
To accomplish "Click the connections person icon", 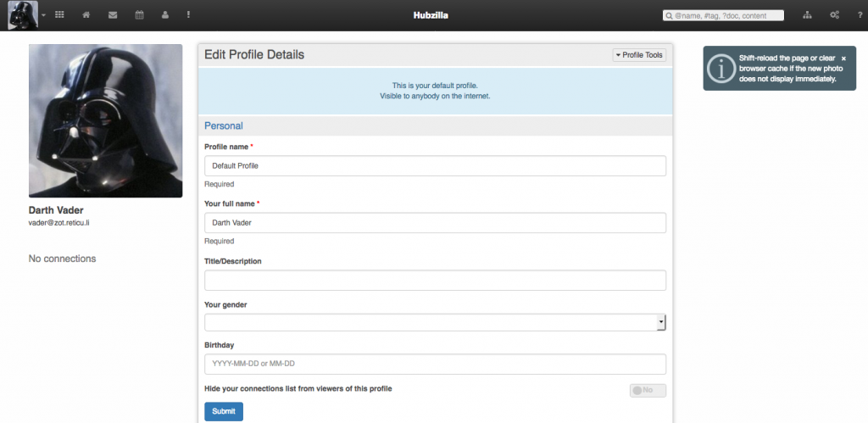I will pos(164,15).
